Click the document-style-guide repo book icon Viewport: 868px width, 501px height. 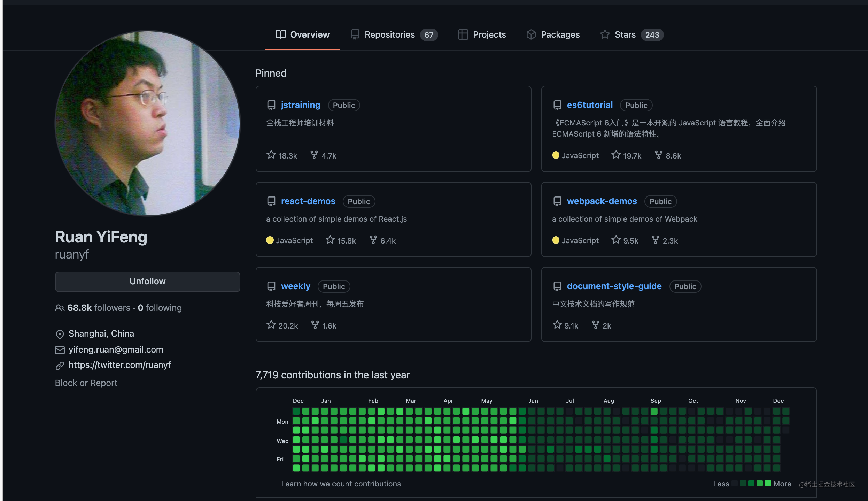pyautogui.click(x=557, y=286)
